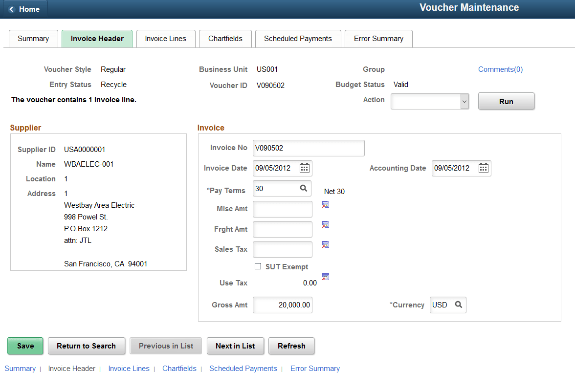Click the Run button
The image size is (575, 392).
coord(506,101)
